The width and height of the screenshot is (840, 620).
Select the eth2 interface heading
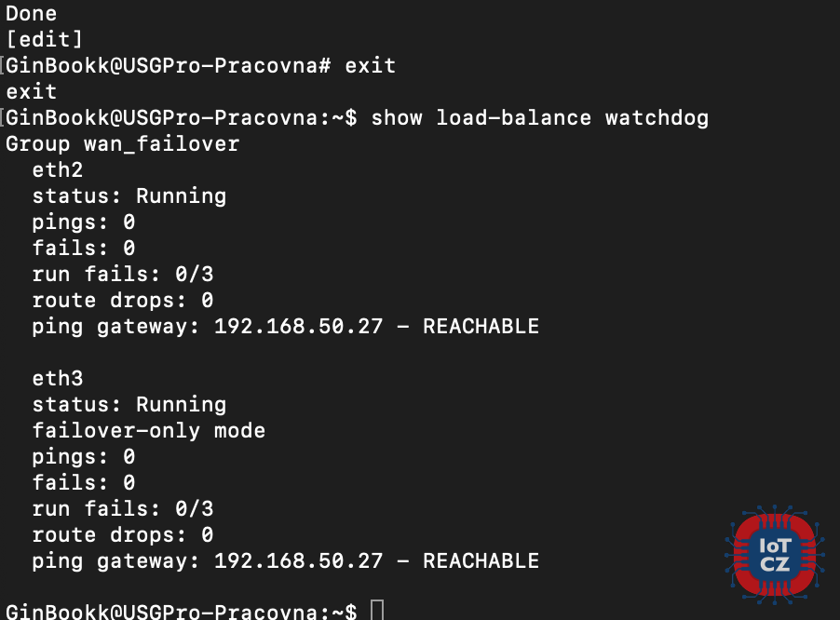click(x=58, y=169)
